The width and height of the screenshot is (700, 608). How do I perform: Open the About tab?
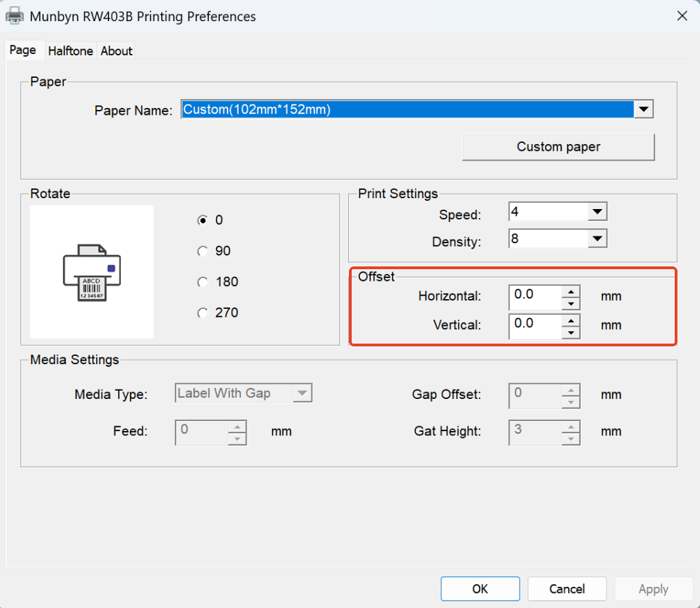[117, 51]
